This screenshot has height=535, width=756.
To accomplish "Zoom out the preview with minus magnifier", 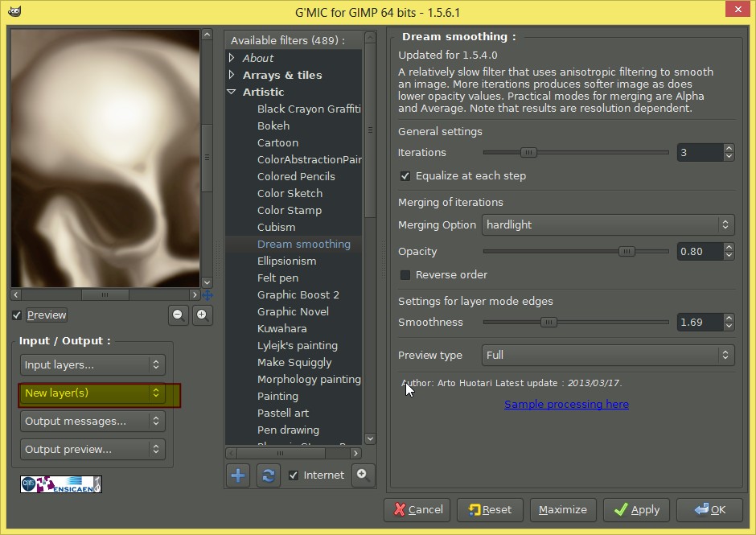I will 179,315.
